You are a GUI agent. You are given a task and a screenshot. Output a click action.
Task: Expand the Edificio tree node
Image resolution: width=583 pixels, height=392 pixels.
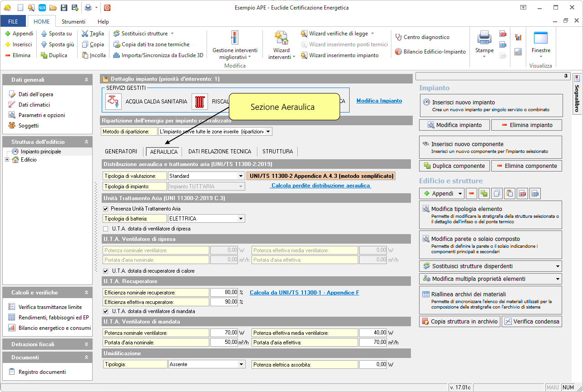[x=7, y=160]
